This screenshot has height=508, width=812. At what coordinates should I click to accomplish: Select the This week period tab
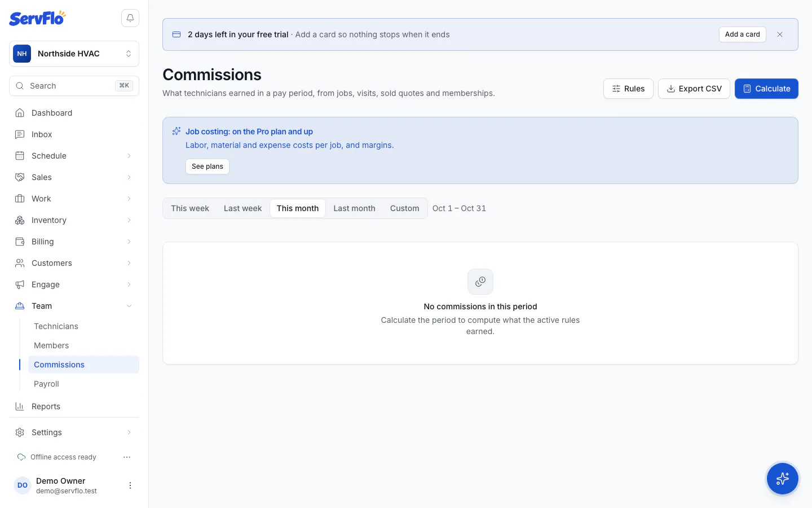click(190, 208)
